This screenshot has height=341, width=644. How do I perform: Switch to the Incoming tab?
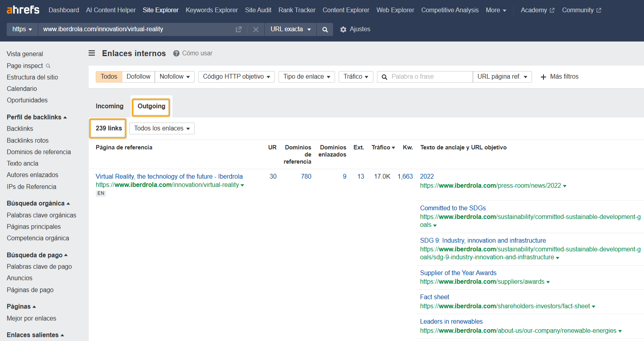(110, 106)
